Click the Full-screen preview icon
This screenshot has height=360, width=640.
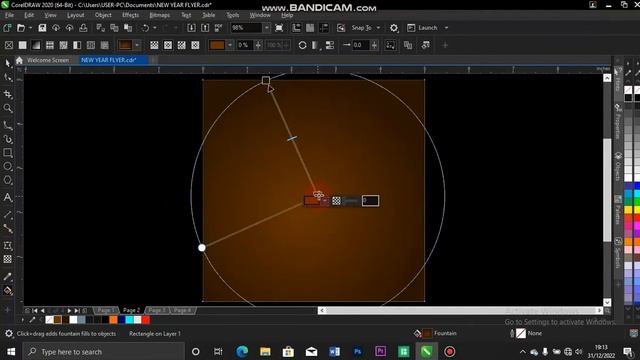tap(279, 28)
